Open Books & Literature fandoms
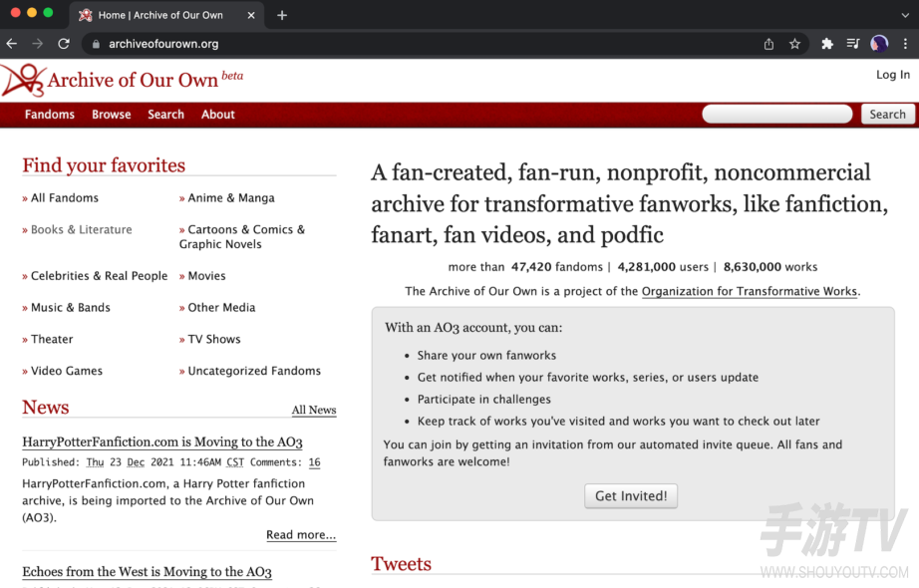Screen dimensions: 919x588 (x=82, y=230)
